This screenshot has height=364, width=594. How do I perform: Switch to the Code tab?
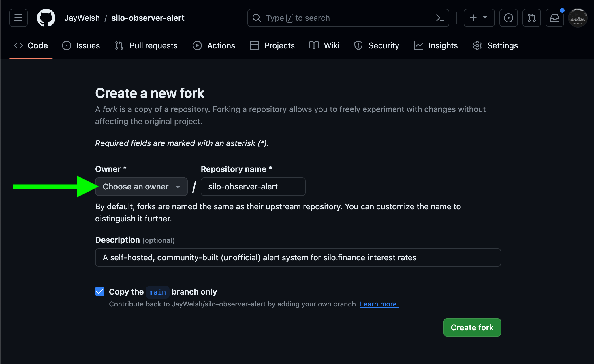tap(31, 45)
